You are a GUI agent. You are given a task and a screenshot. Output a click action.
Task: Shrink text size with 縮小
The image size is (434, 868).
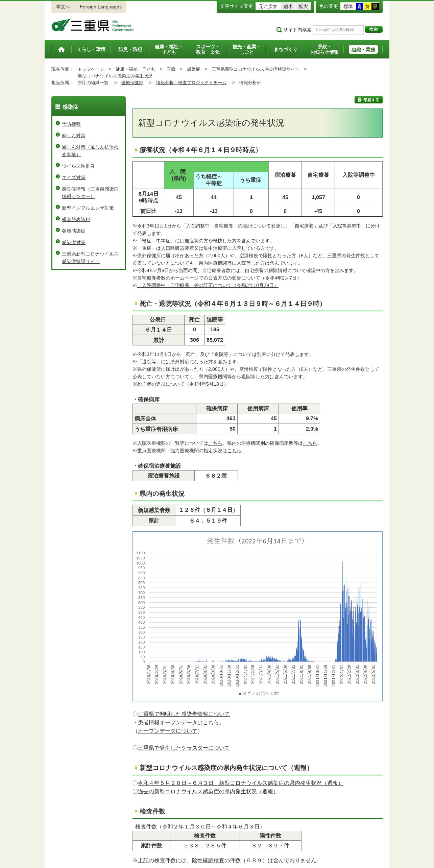288,6
